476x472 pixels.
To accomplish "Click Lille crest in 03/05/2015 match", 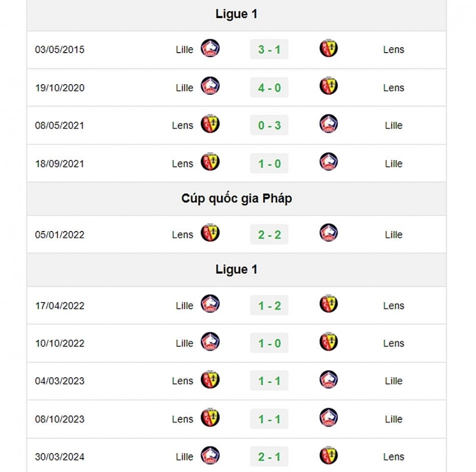I will 210,48.
